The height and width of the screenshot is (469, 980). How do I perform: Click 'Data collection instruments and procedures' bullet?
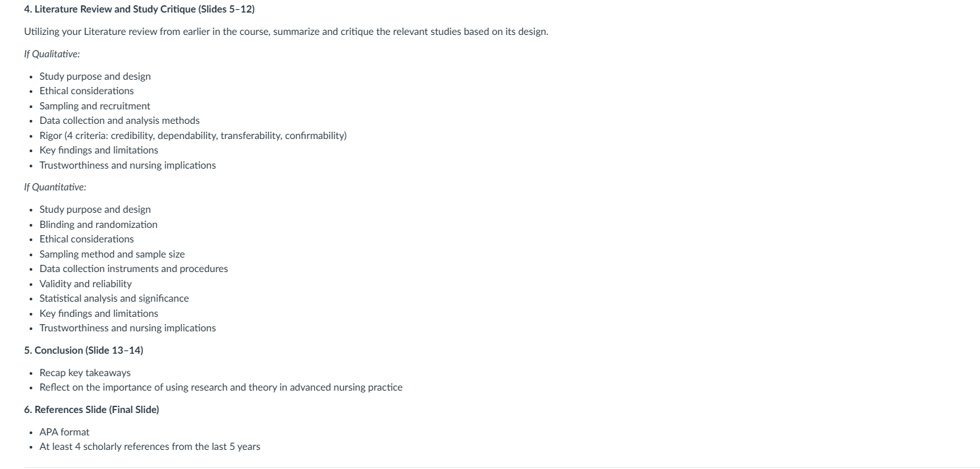(134, 269)
